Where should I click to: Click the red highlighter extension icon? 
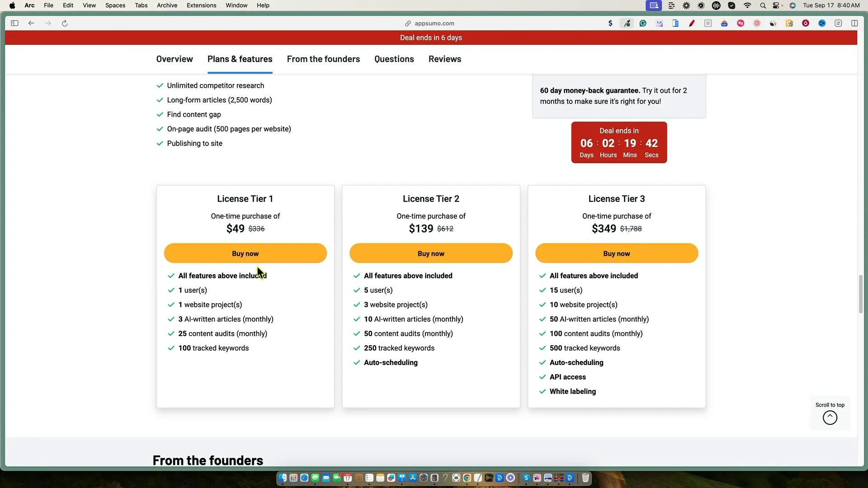[692, 23]
